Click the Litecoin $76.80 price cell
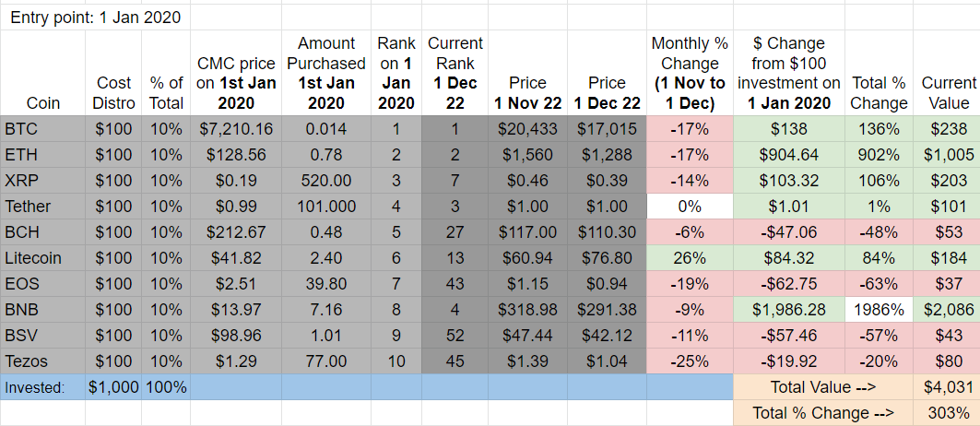The image size is (980, 426). 607,258
